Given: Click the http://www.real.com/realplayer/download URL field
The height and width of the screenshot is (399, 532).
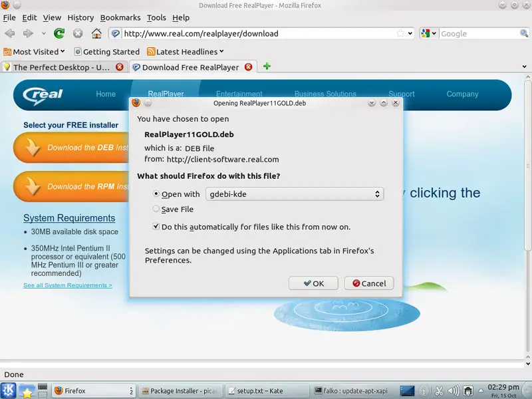Looking at the screenshot, I should pos(258,33).
